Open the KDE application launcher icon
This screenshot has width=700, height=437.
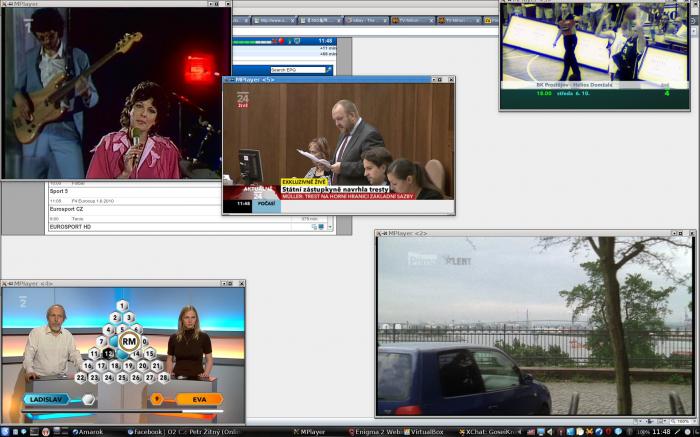[5, 432]
